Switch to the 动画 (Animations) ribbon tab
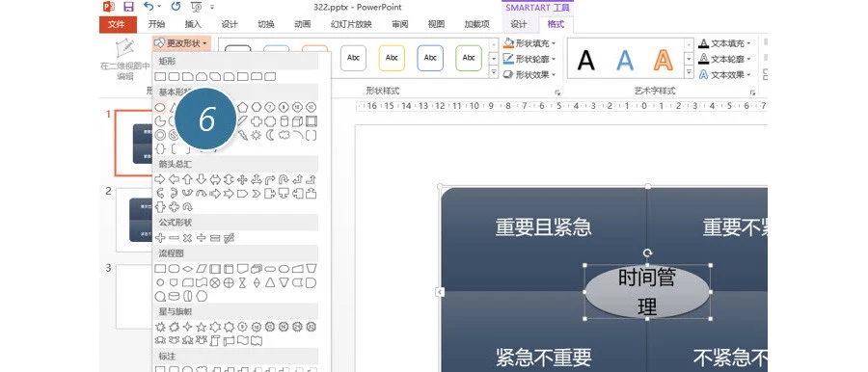The height and width of the screenshot is (372, 868). (302, 24)
